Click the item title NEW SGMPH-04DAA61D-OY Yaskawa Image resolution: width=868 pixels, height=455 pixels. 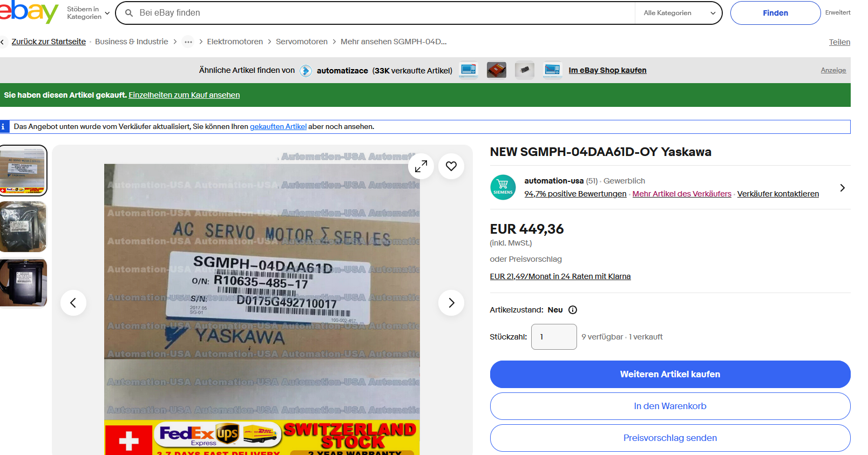pos(600,152)
